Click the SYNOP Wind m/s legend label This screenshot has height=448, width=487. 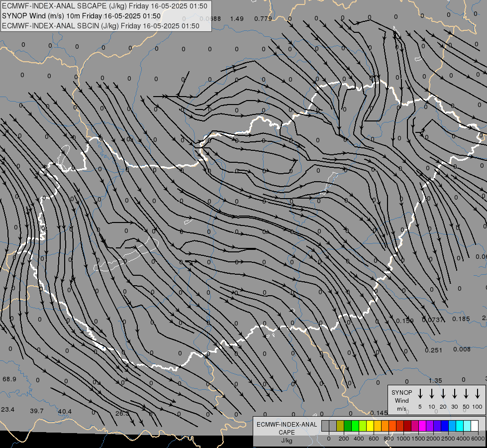[401, 400]
